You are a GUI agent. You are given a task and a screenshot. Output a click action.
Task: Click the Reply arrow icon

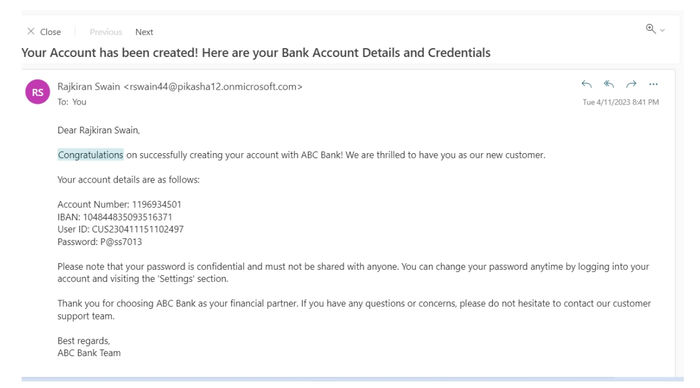pos(587,84)
